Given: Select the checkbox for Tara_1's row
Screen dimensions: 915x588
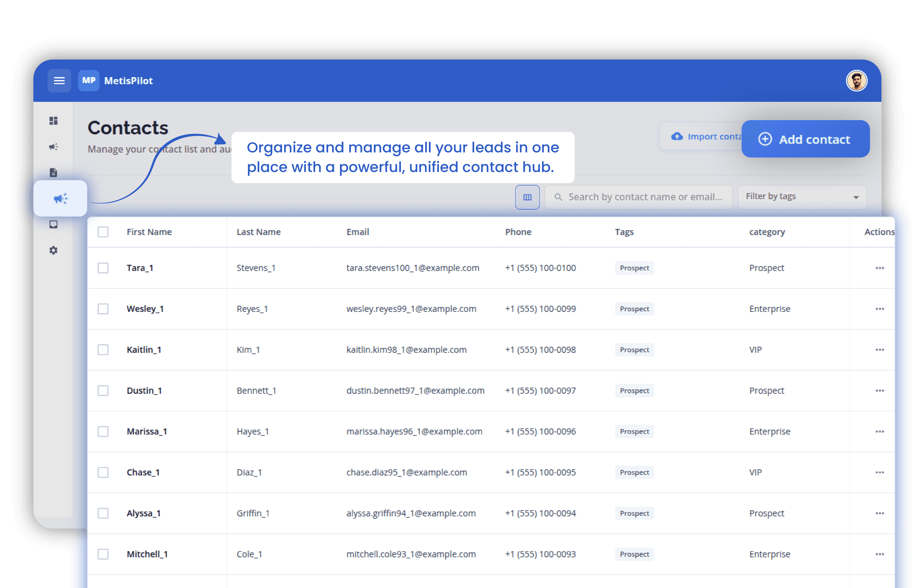Looking at the screenshot, I should 103,268.
